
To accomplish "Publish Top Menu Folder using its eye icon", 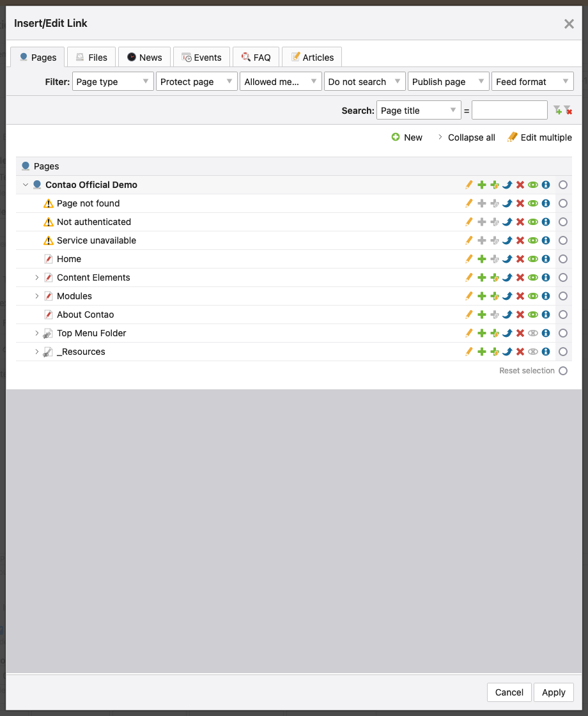I will point(533,333).
